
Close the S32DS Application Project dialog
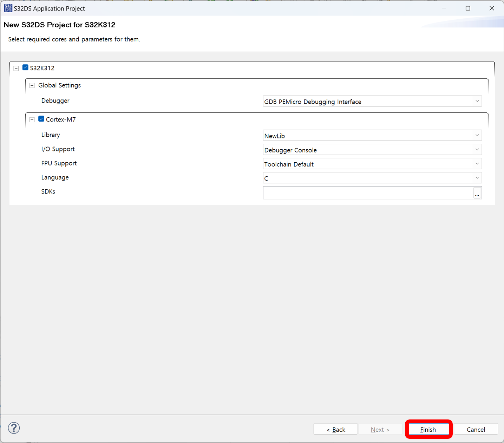(492, 8)
